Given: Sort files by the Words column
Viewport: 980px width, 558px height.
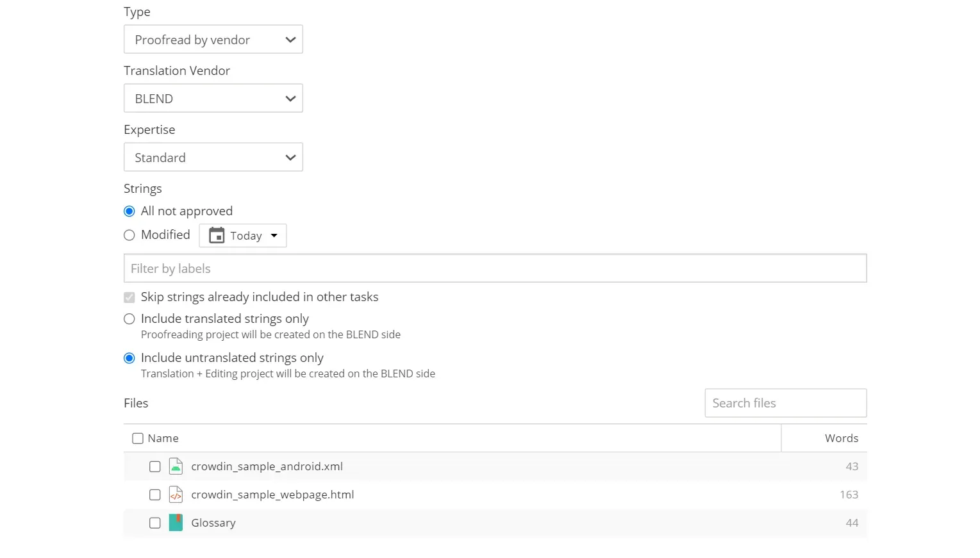Looking at the screenshot, I should coord(841,438).
